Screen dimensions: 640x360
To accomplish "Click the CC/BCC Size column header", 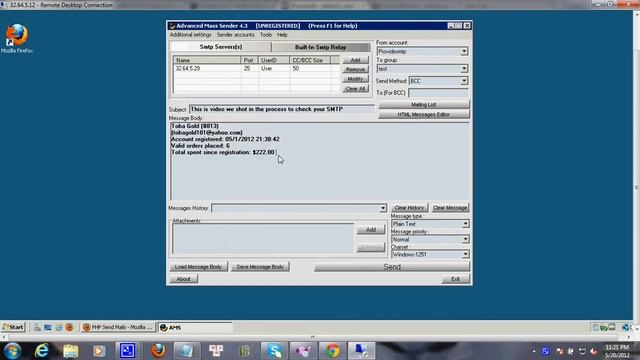I will click(310, 60).
